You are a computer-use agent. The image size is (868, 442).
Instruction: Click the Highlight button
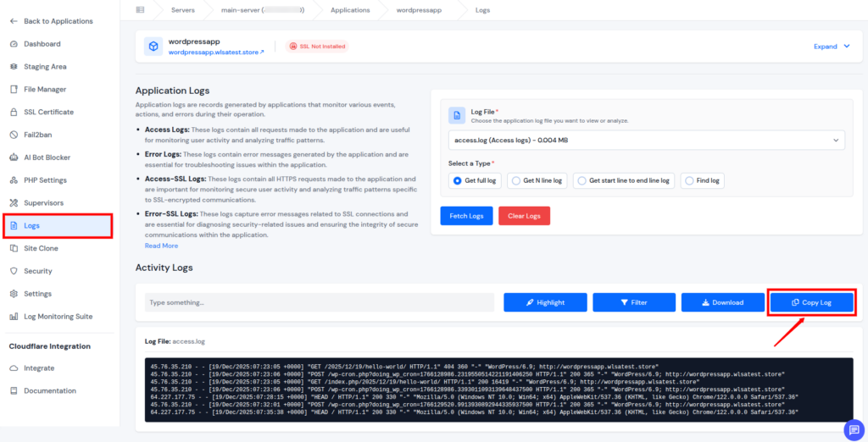545,302
